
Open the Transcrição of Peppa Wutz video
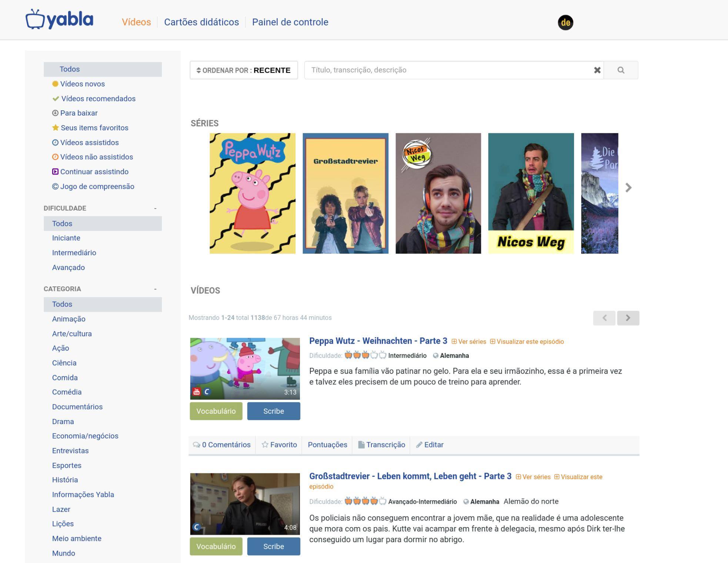[381, 444]
